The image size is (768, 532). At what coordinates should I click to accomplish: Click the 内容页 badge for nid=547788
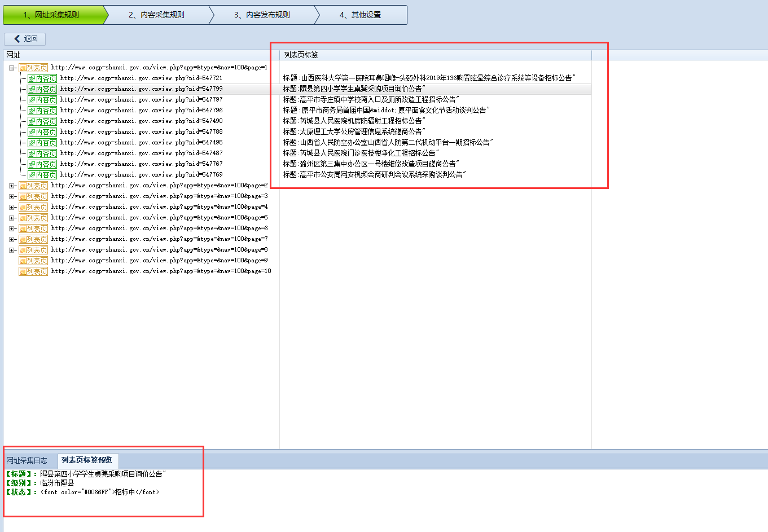(x=42, y=132)
